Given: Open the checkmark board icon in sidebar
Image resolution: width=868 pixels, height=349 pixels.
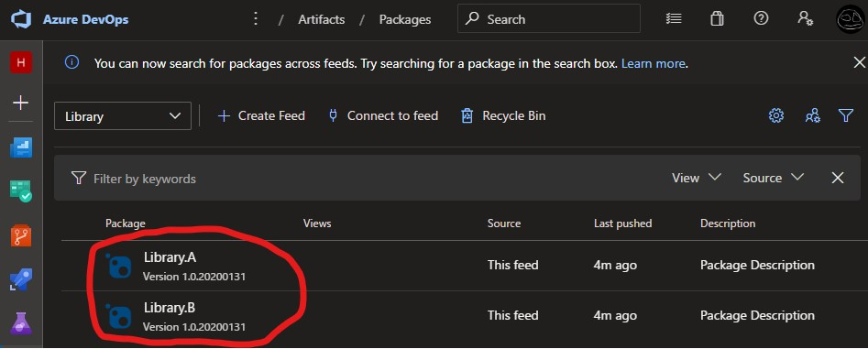Looking at the screenshot, I should coord(21,191).
